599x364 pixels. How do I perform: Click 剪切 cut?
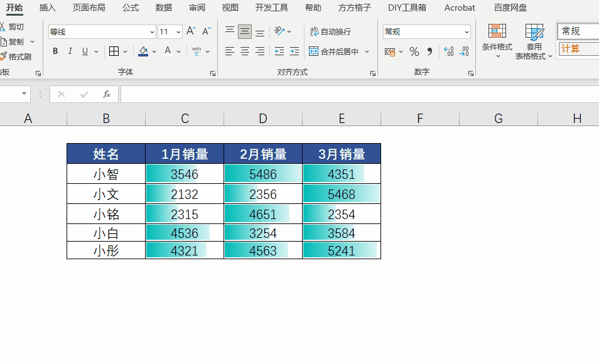(12, 27)
